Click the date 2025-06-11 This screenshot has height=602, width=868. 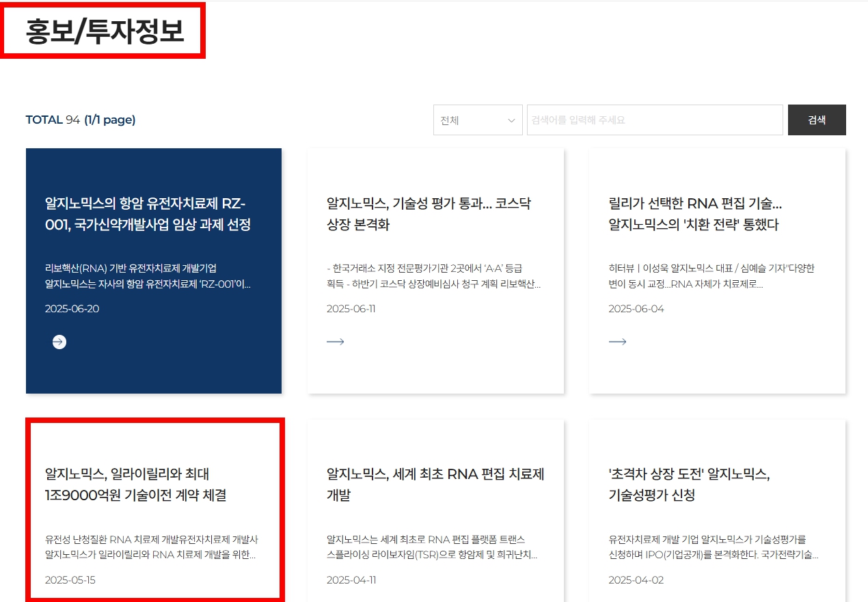pos(351,309)
